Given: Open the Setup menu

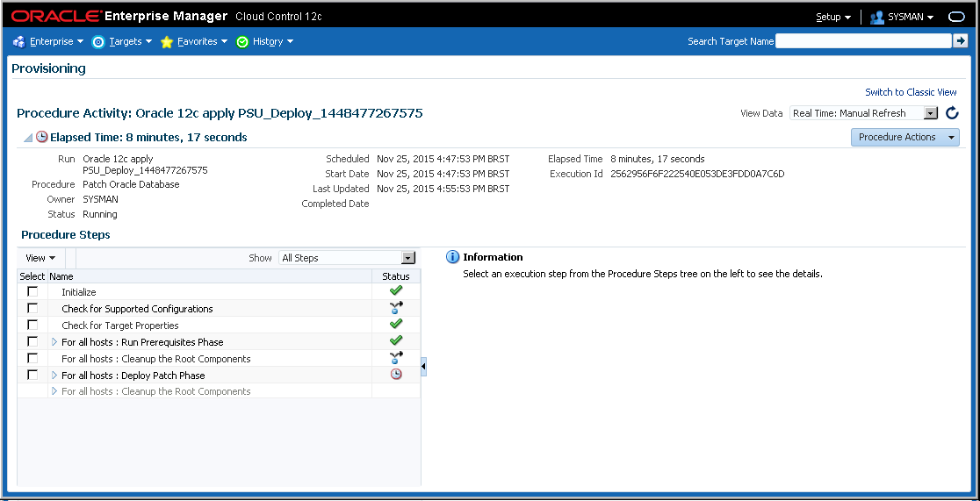Looking at the screenshot, I should (x=833, y=17).
